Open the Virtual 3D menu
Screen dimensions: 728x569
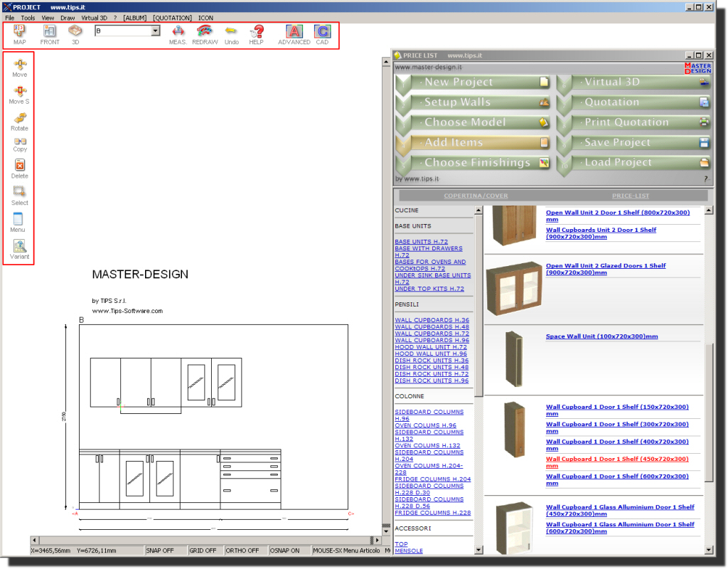coord(95,18)
